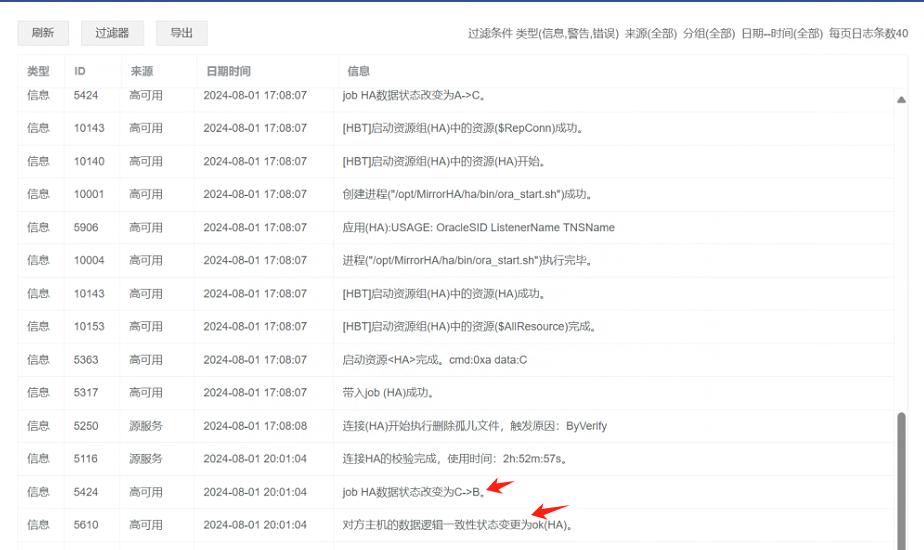
Task: Click ID cell 5610
Action: (86, 525)
